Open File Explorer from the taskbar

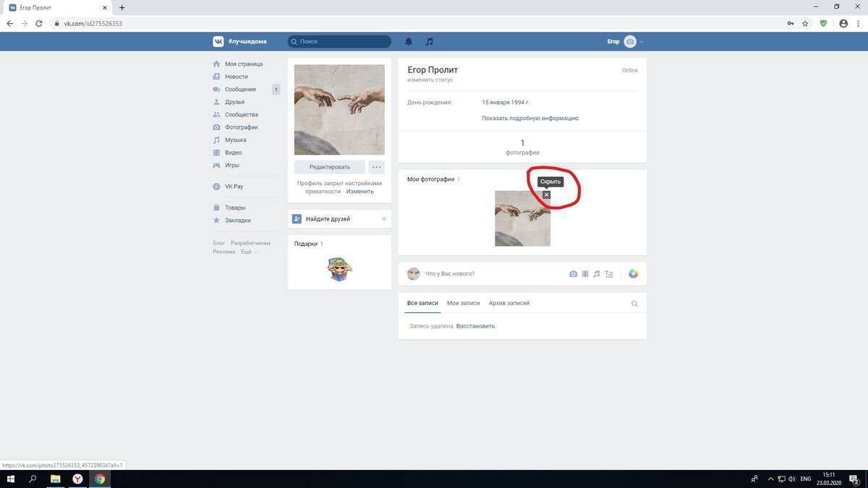tap(55, 479)
